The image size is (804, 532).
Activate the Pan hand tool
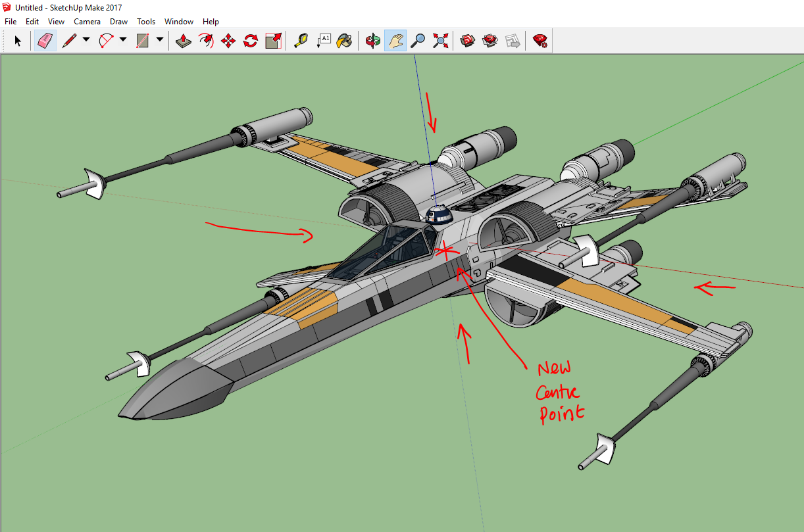tap(395, 41)
